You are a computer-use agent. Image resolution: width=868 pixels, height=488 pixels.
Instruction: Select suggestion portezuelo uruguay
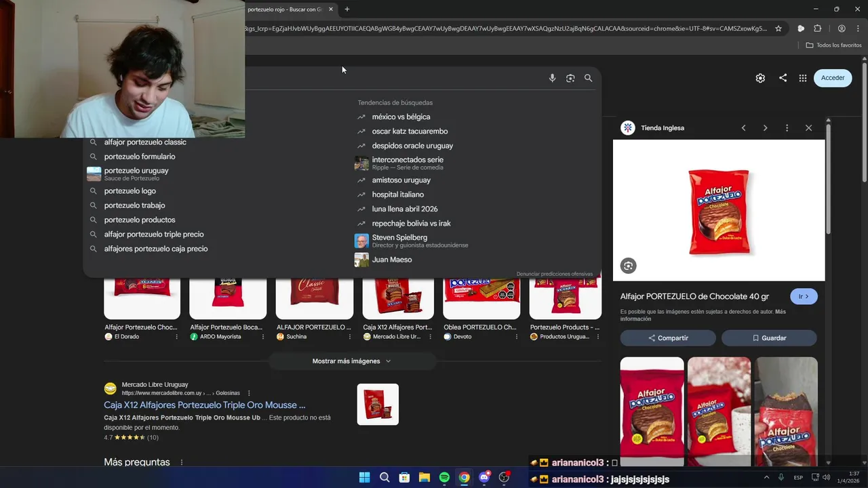click(x=136, y=174)
